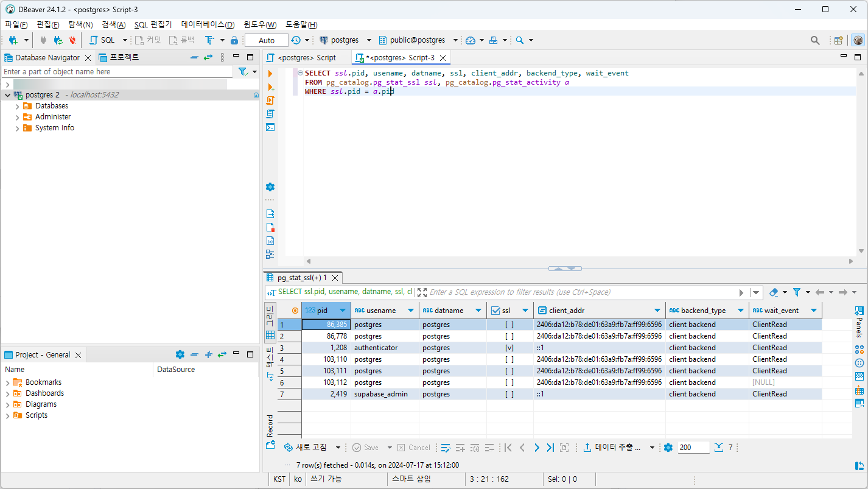This screenshot has height=489, width=868.
Task: Toggle ssl checkbox for supabase_admin row
Action: [x=509, y=394]
